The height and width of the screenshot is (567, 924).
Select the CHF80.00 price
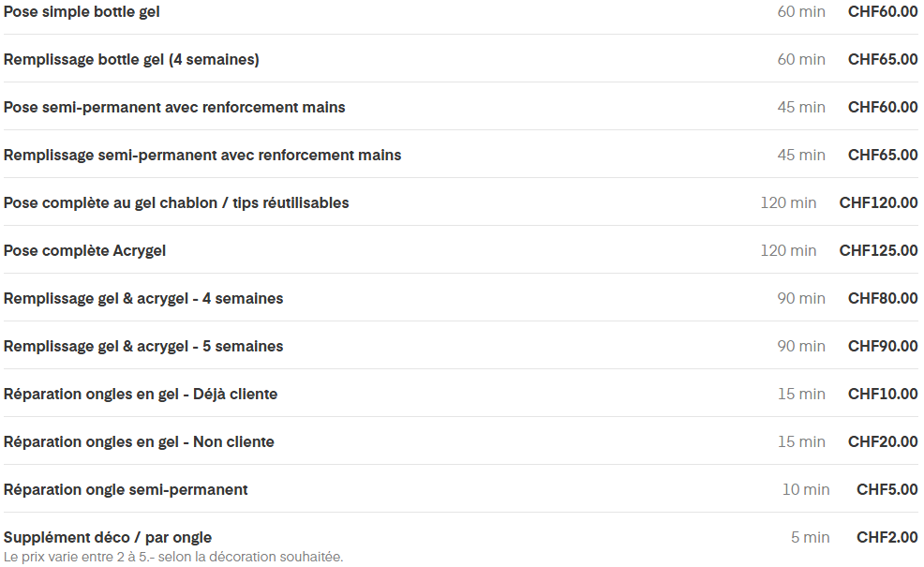tap(883, 299)
